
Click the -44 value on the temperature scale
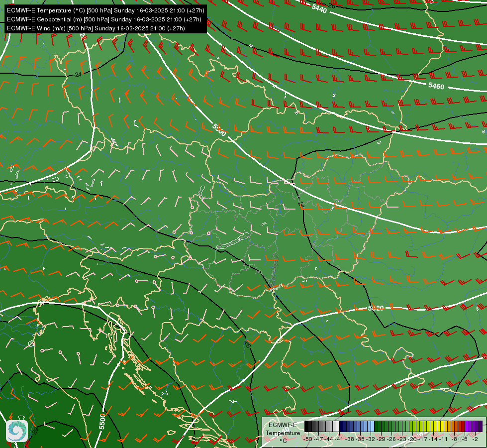(328, 439)
